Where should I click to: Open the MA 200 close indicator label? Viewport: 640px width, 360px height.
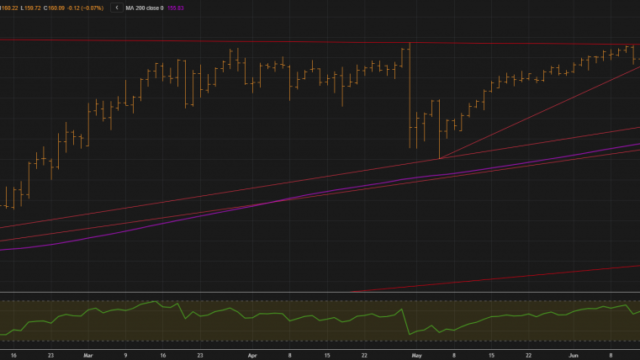pos(144,8)
